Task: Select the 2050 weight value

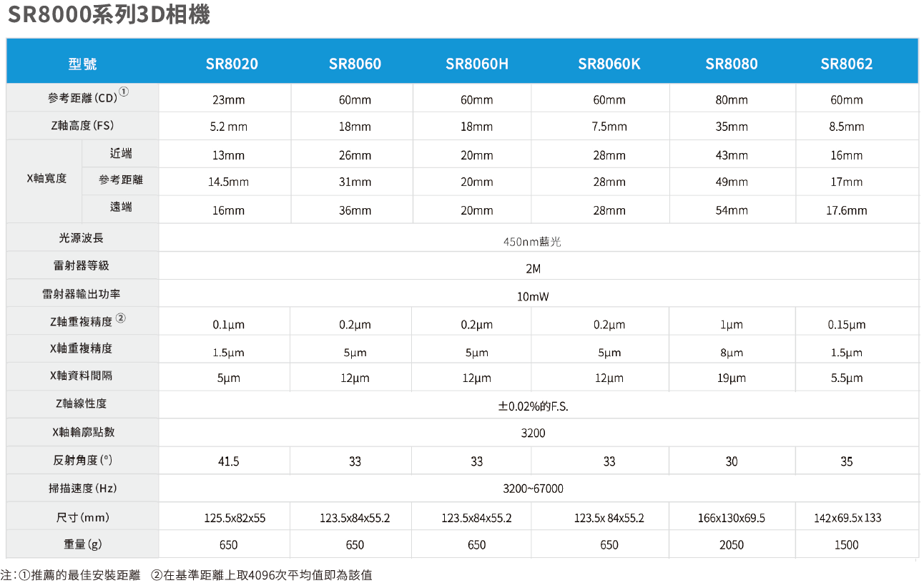Action: [x=732, y=545]
